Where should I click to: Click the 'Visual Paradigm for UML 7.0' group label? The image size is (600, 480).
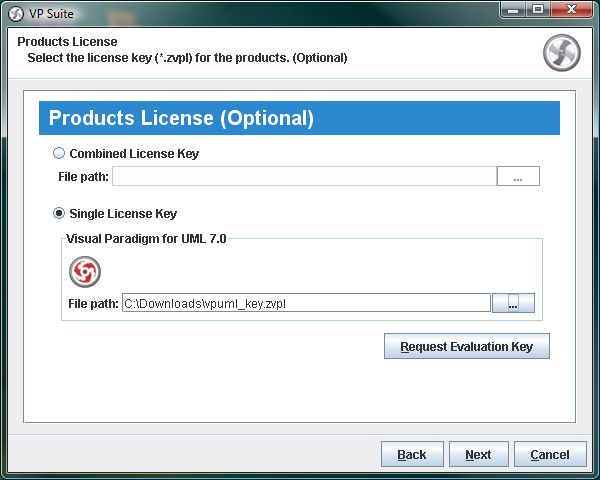pyautogui.click(x=146, y=239)
